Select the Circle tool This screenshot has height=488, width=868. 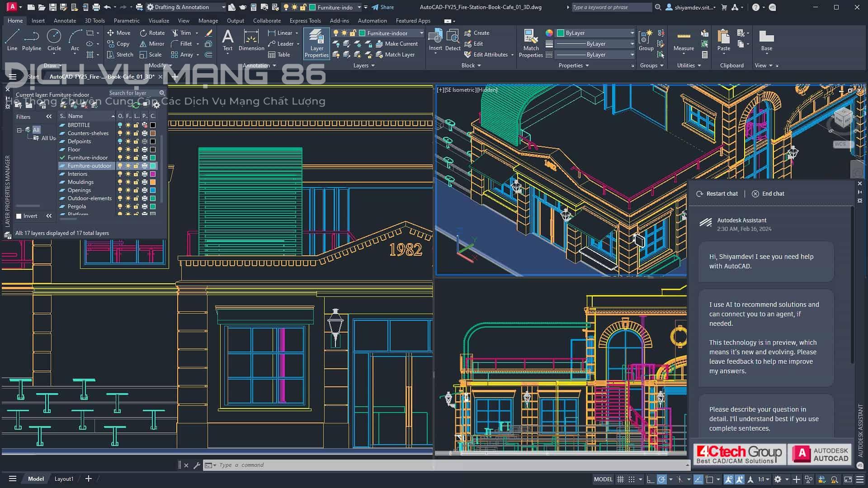(54, 40)
